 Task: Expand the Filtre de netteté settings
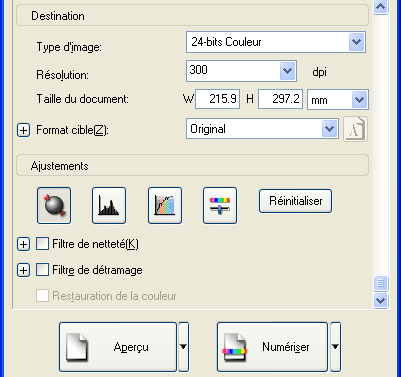(x=23, y=244)
